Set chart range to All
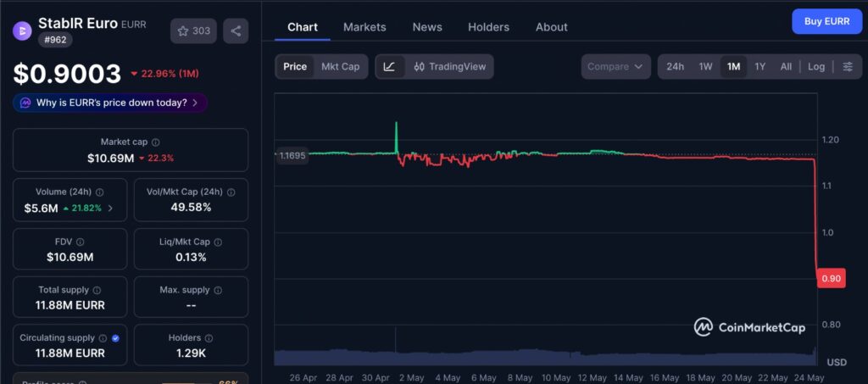The image size is (868, 384). point(786,66)
